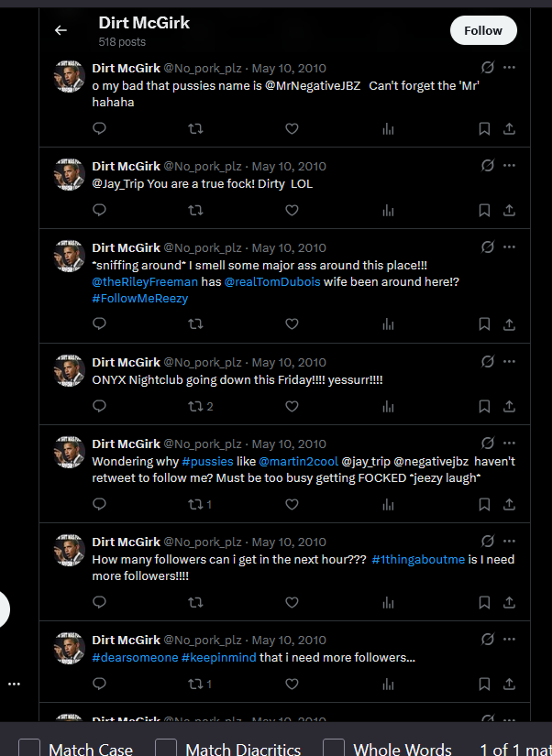
Task: Go back using the arrow icon
Action: 61,30
